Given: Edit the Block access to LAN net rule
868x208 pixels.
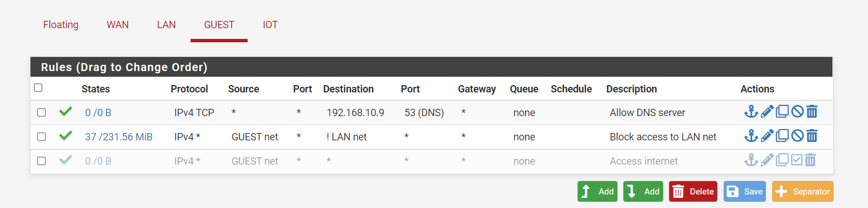Looking at the screenshot, I should (767, 135).
